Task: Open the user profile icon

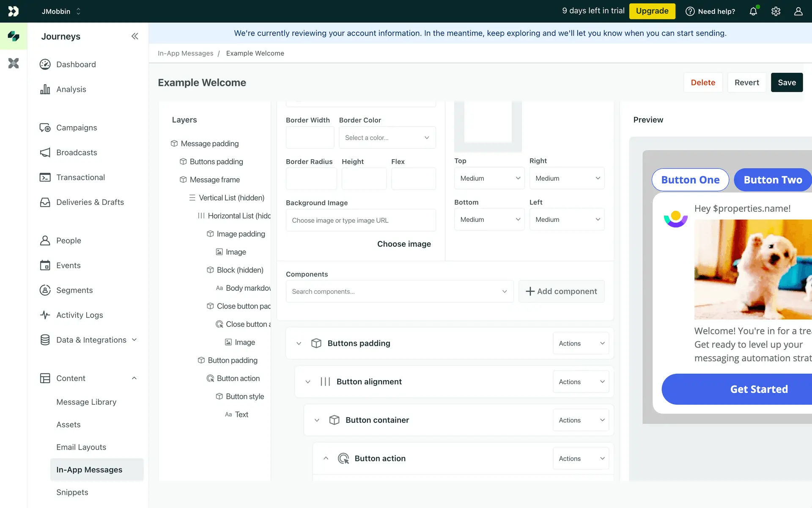Action: coord(798,11)
